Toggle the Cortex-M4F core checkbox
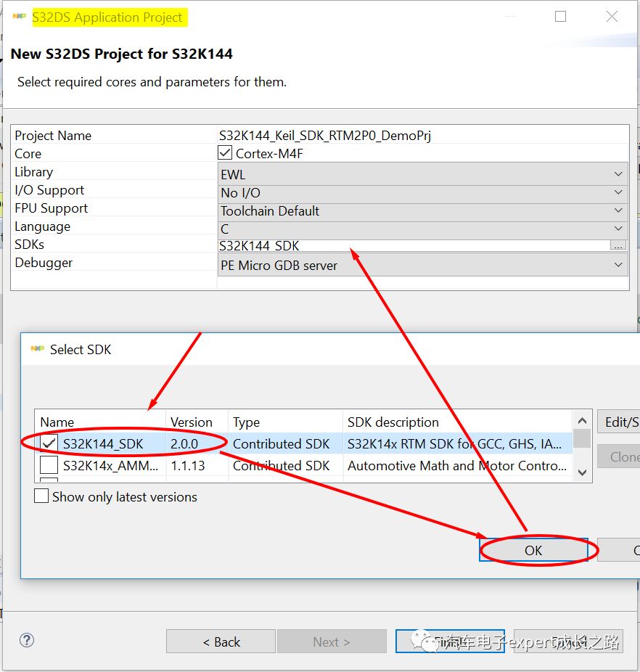Image resolution: width=640 pixels, height=672 pixels. pyautogui.click(x=225, y=153)
